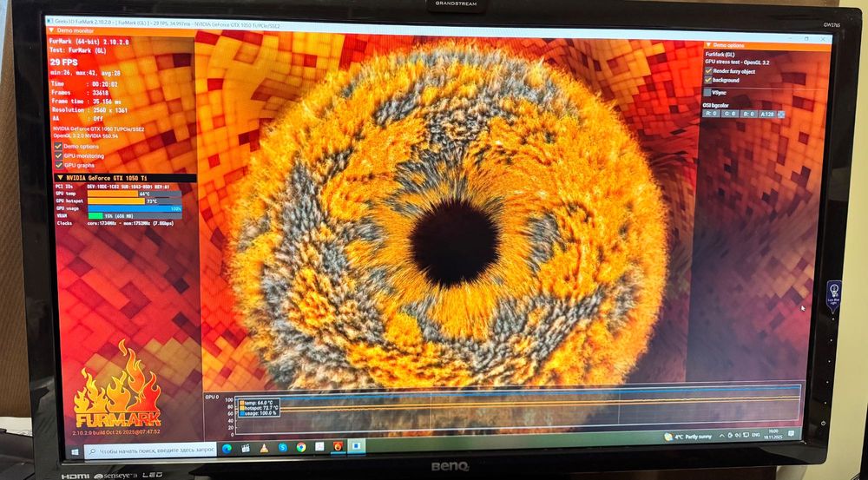Show hidden system tray icons chevron
Viewport: 868px width, 480px height.
tap(722, 436)
